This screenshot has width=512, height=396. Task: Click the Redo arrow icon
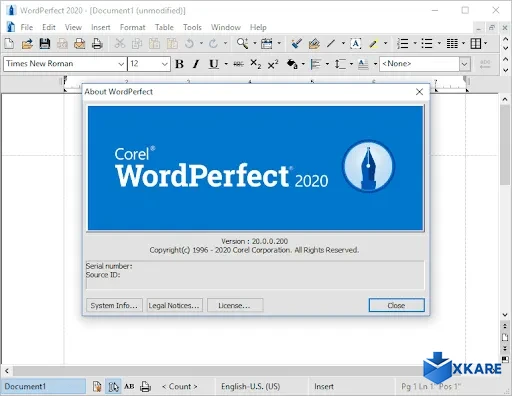click(213, 43)
